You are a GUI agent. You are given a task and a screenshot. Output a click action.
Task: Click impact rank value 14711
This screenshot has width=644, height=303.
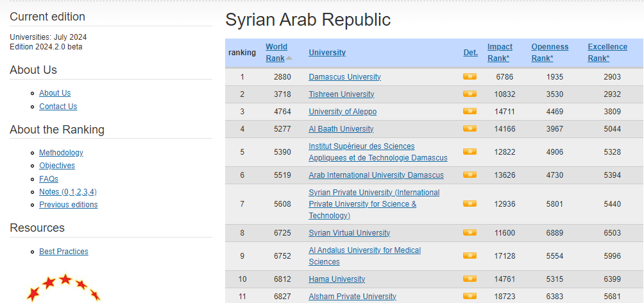504,112
